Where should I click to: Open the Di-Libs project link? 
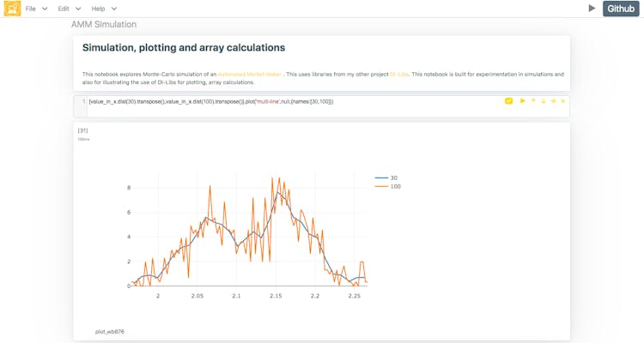pyautogui.click(x=398, y=75)
